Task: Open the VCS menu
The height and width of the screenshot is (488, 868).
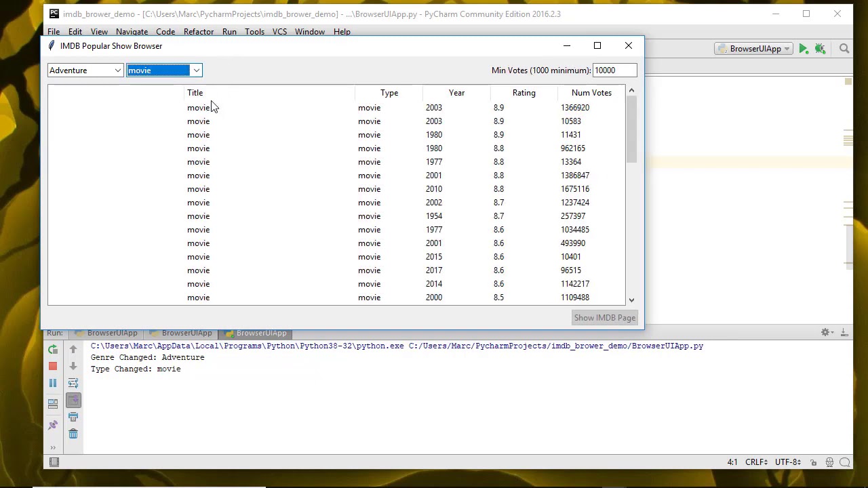Action: pyautogui.click(x=279, y=32)
